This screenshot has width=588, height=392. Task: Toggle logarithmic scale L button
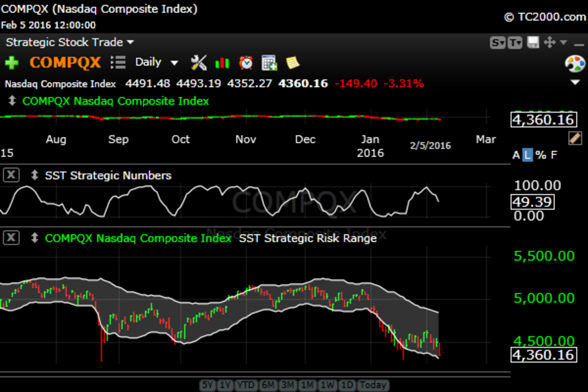click(527, 155)
